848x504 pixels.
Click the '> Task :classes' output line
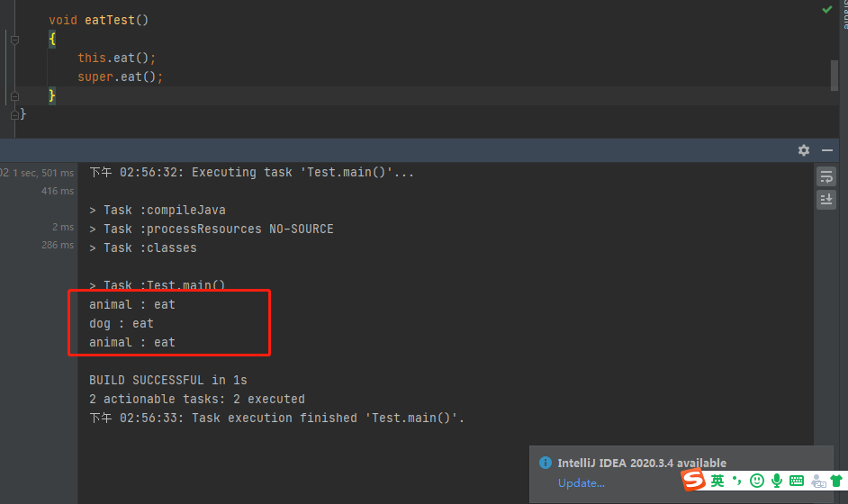[143, 247]
